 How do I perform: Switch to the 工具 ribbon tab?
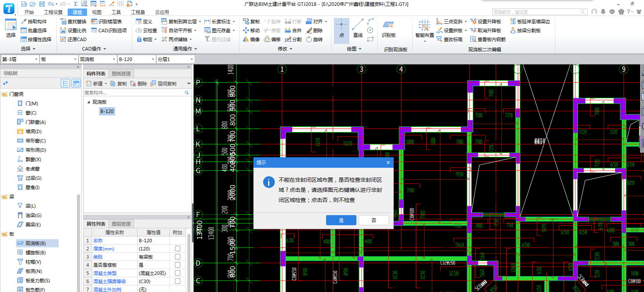116,12
